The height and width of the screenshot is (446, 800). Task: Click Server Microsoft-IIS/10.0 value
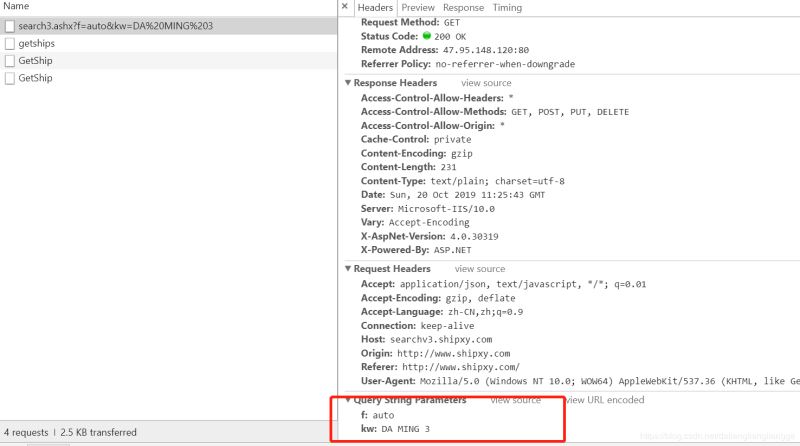click(x=446, y=209)
